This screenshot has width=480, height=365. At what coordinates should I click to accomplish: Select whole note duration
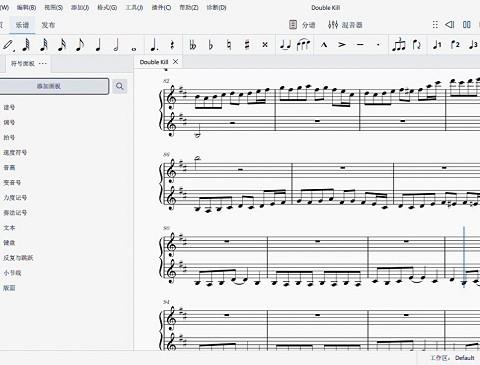tap(134, 49)
